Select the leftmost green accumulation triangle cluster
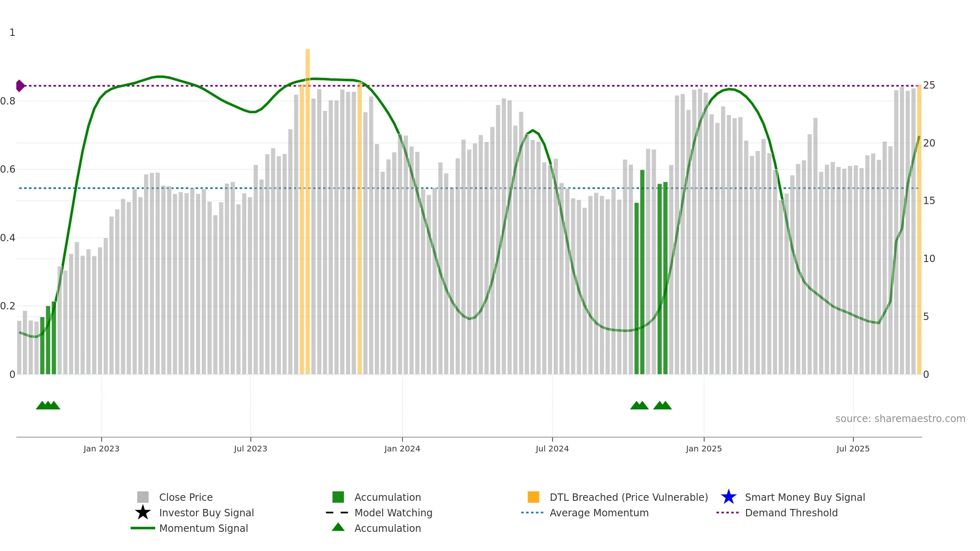Image resolution: width=980 pixels, height=551 pixels. tap(48, 405)
